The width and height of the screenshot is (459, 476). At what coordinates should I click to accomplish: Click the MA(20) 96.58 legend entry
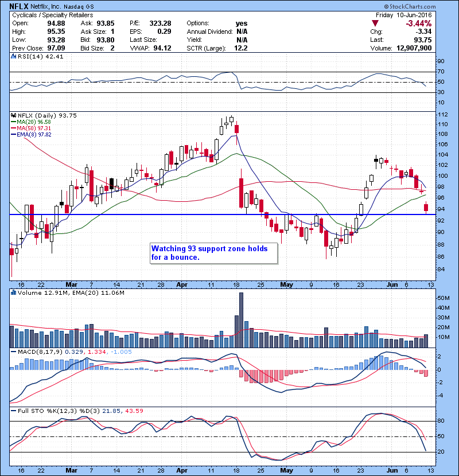[31, 122]
